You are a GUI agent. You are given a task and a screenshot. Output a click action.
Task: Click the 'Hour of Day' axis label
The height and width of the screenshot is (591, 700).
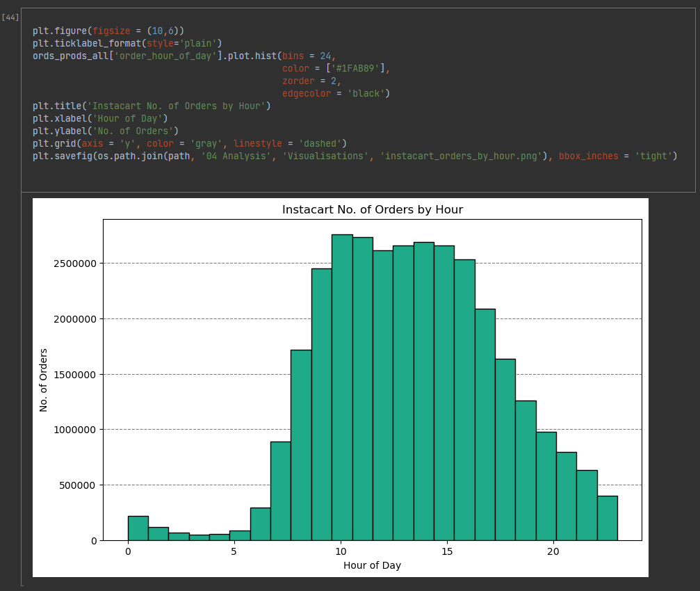pyautogui.click(x=372, y=565)
